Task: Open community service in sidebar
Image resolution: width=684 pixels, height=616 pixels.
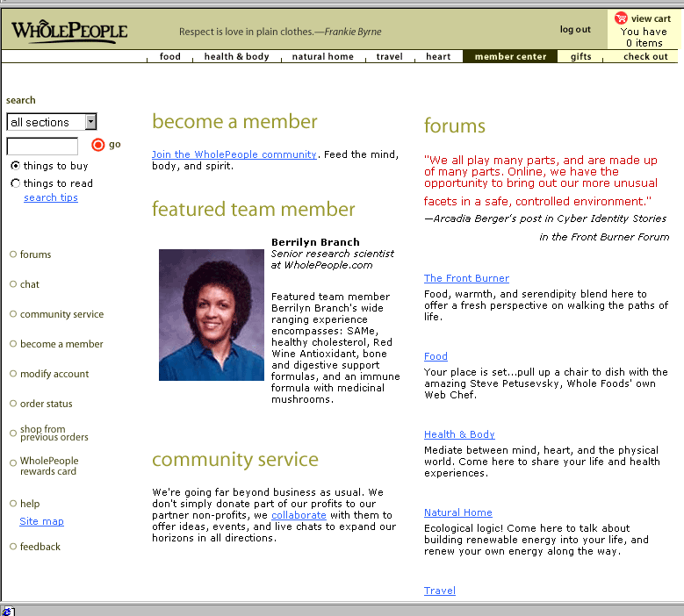Action: [x=62, y=314]
